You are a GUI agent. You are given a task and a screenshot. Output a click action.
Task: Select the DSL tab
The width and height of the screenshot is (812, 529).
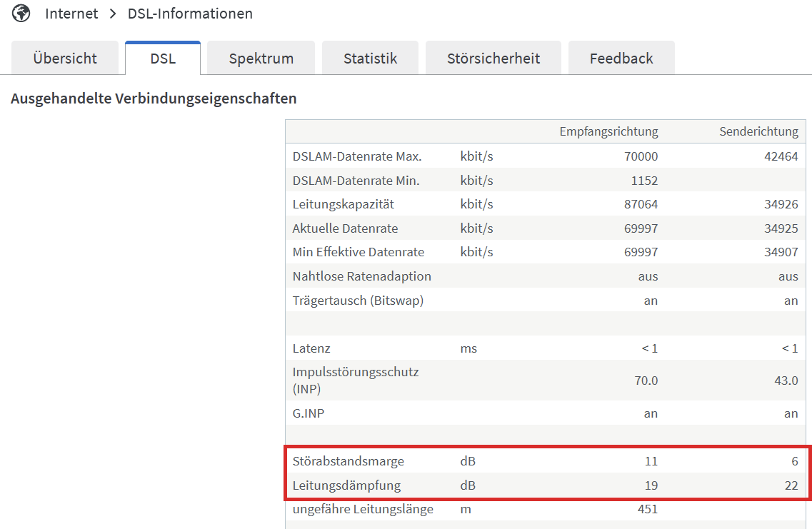pyautogui.click(x=163, y=59)
